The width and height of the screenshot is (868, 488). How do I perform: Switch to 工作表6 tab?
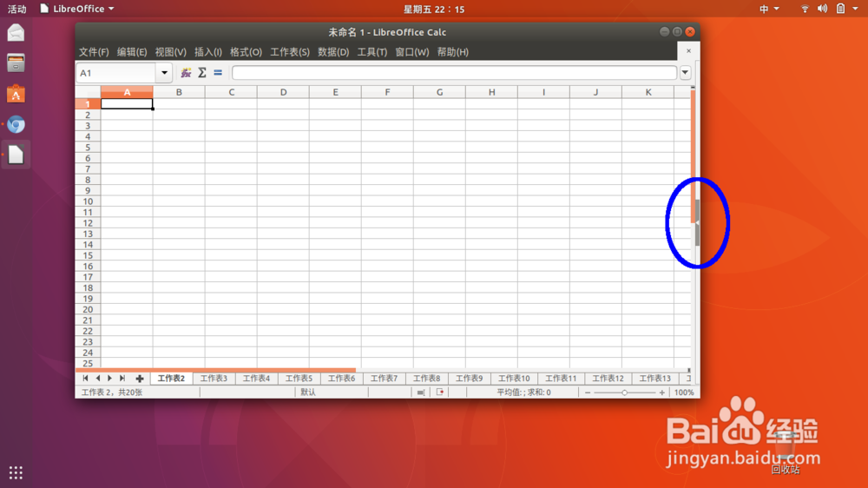(341, 379)
